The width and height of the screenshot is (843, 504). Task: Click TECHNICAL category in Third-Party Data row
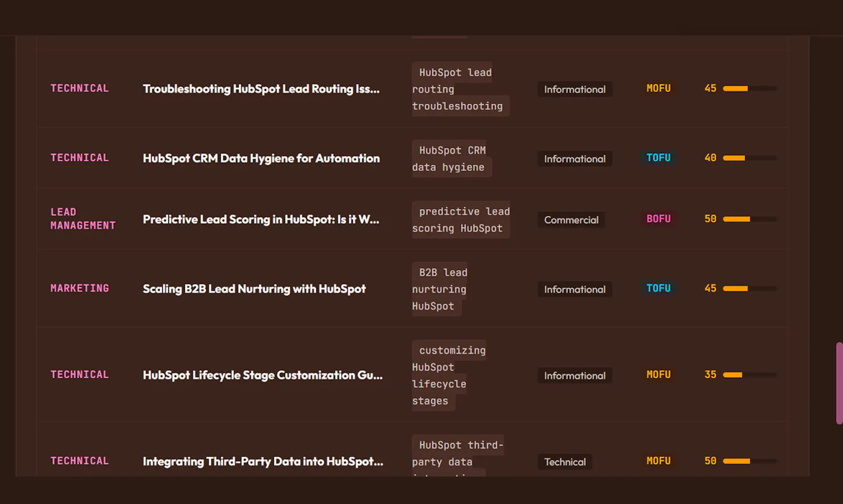(80, 461)
